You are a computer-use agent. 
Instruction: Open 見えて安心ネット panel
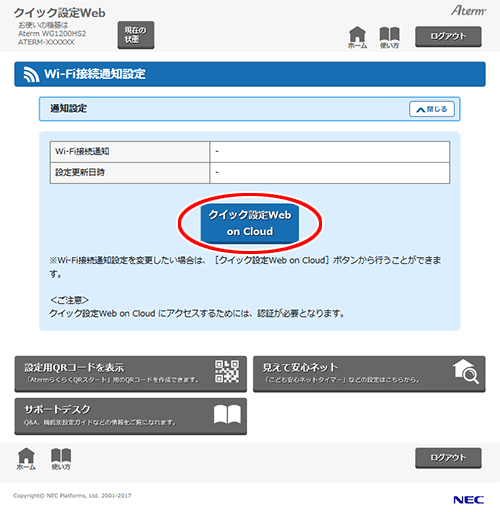tap(369, 373)
